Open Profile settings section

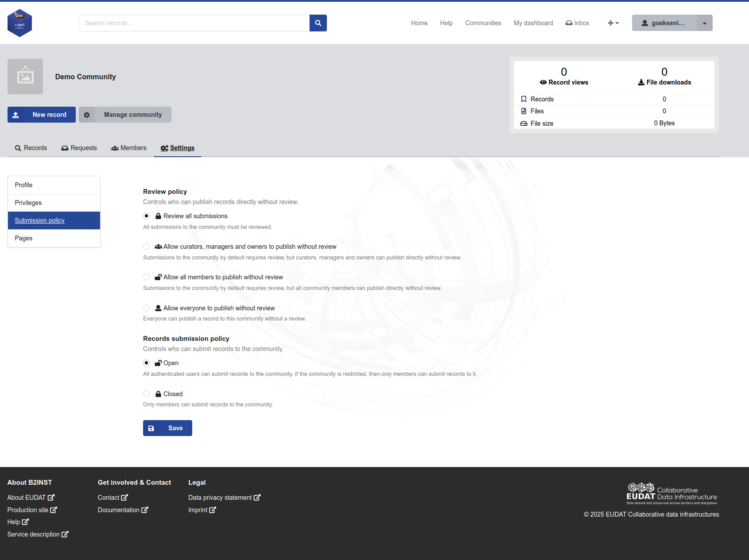point(54,185)
